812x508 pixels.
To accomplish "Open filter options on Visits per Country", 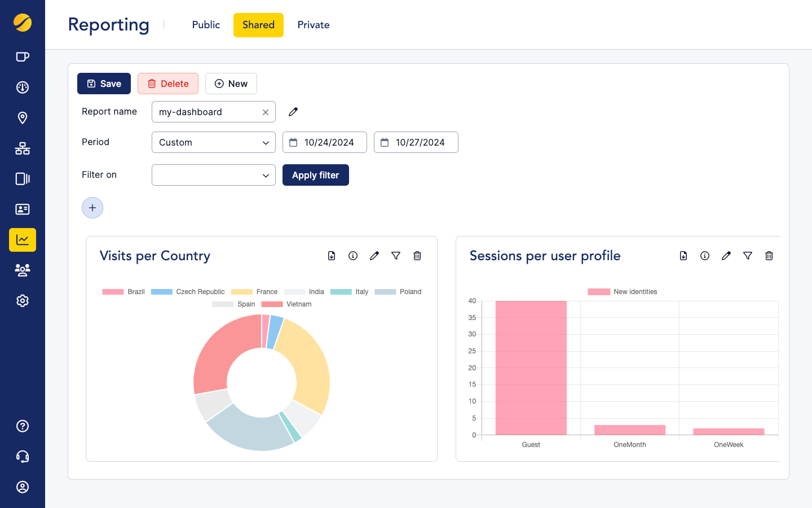I will pyautogui.click(x=396, y=256).
